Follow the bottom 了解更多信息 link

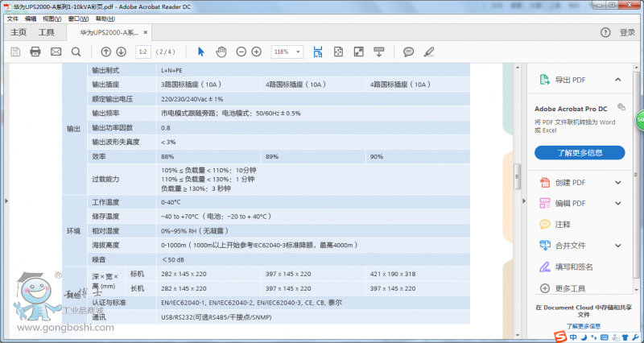pos(583,326)
